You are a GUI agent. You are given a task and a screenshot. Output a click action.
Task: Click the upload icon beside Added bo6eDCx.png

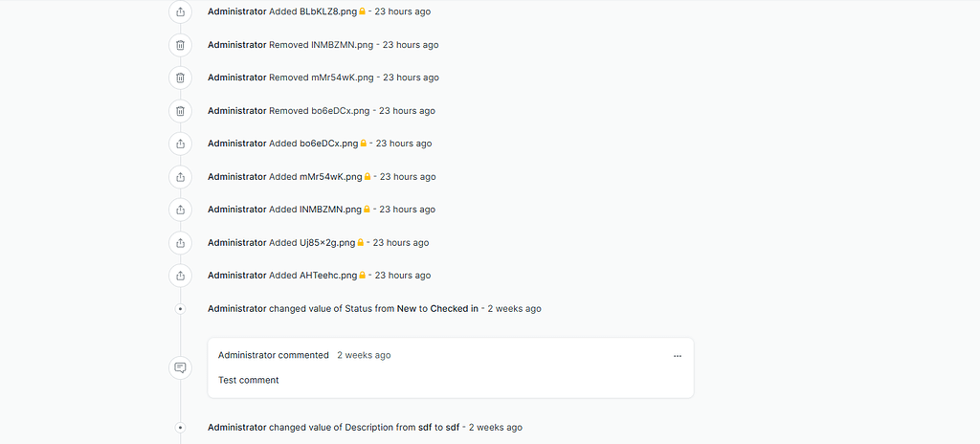pyautogui.click(x=180, y=144)
